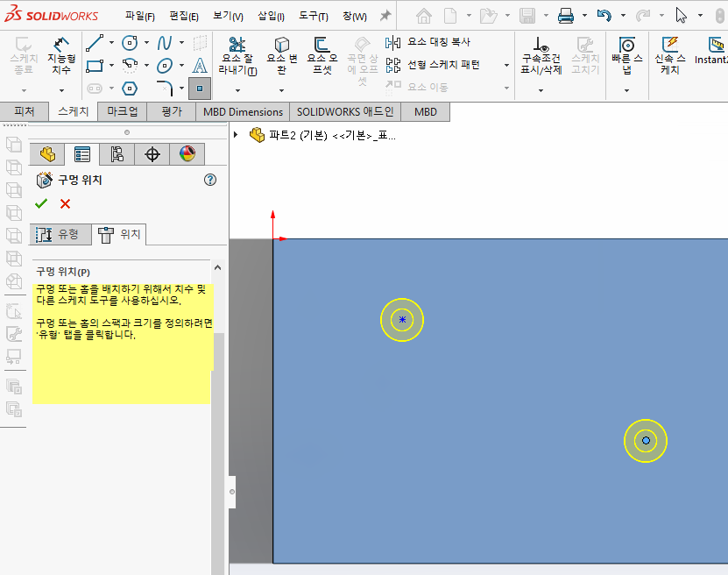Click the Instant2D tool
728x575 pixels.
tap(712, 51)
